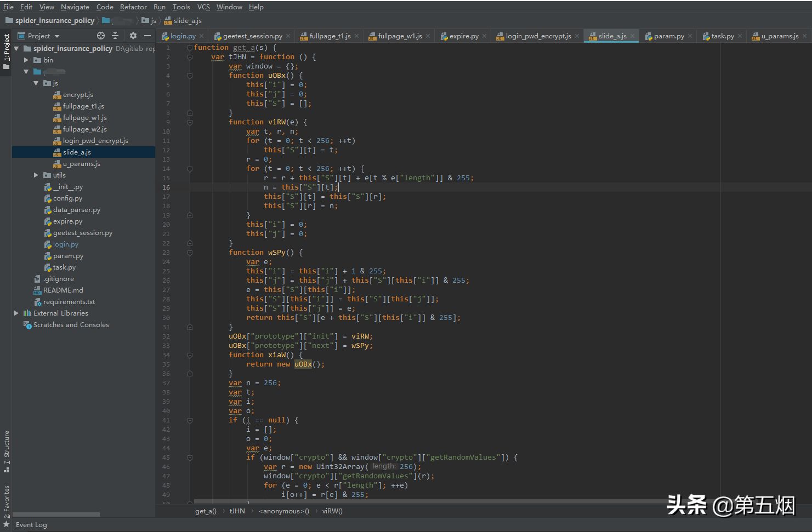This screenshot has width=812, height=532.
Task: Close the u_params.js tab
Action: pos(804,36)
